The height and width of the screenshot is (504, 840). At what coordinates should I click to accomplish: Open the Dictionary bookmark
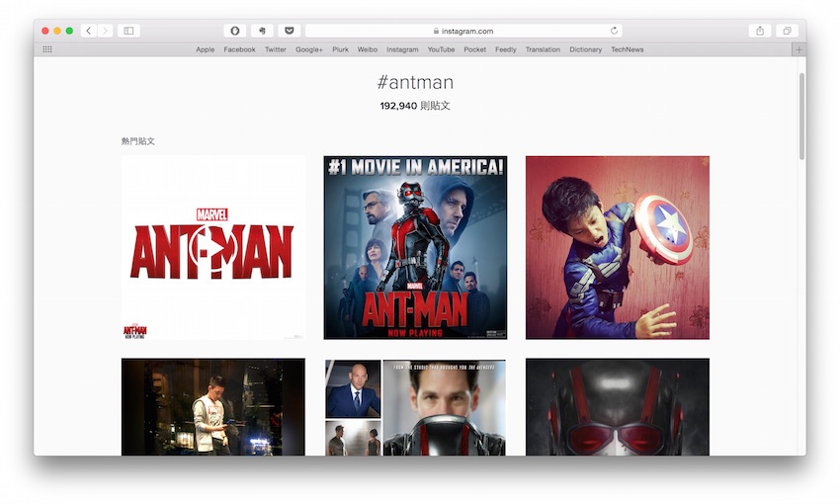[586, 49]
